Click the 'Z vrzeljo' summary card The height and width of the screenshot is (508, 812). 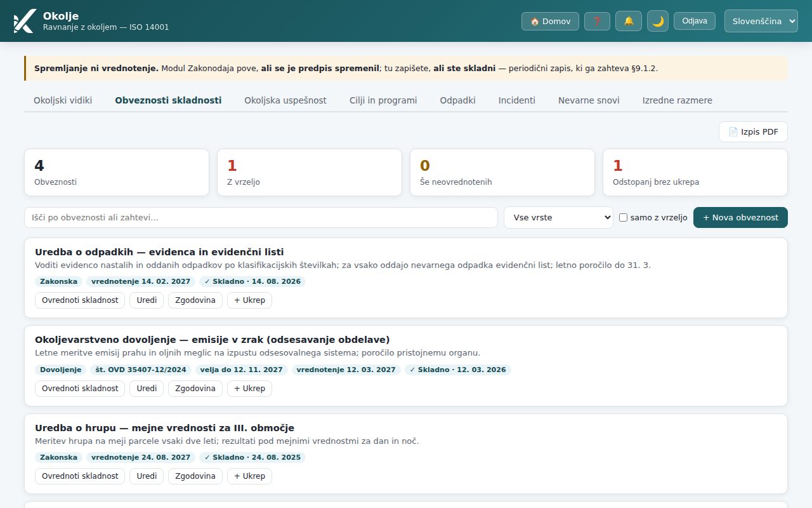tap(310, 173)
